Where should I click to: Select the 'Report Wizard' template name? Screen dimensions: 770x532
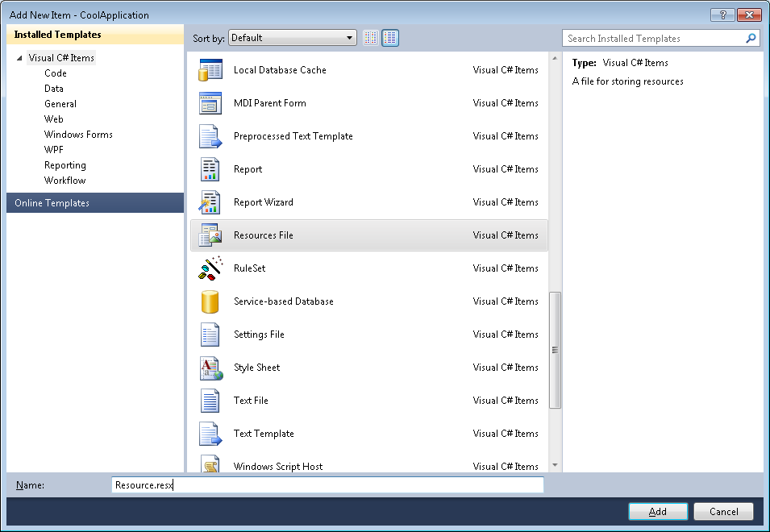click(263, 202)
